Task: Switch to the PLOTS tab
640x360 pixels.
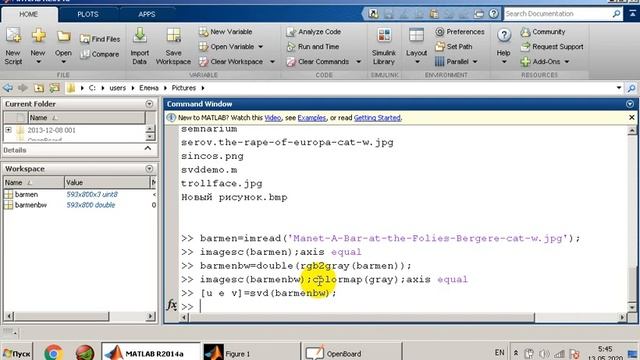Action: coord(88,14)
